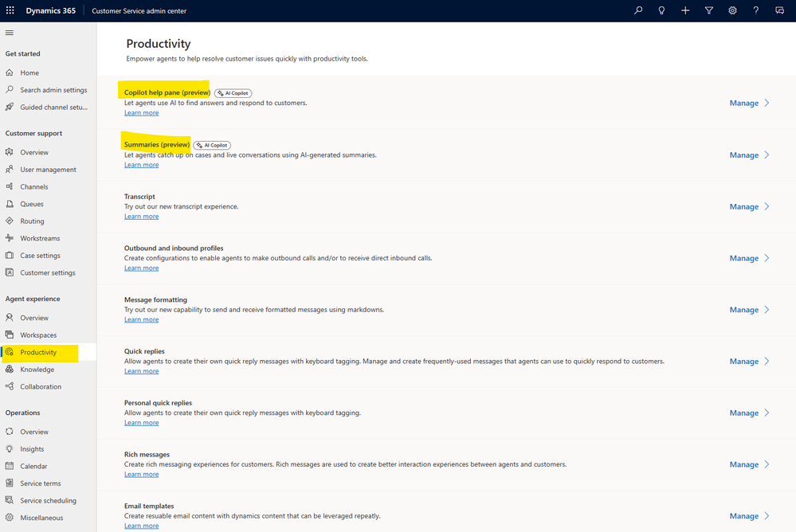Open Learn more under Rich messages
This screenshot has height=532, width=796.
click(x=142, y=474)
